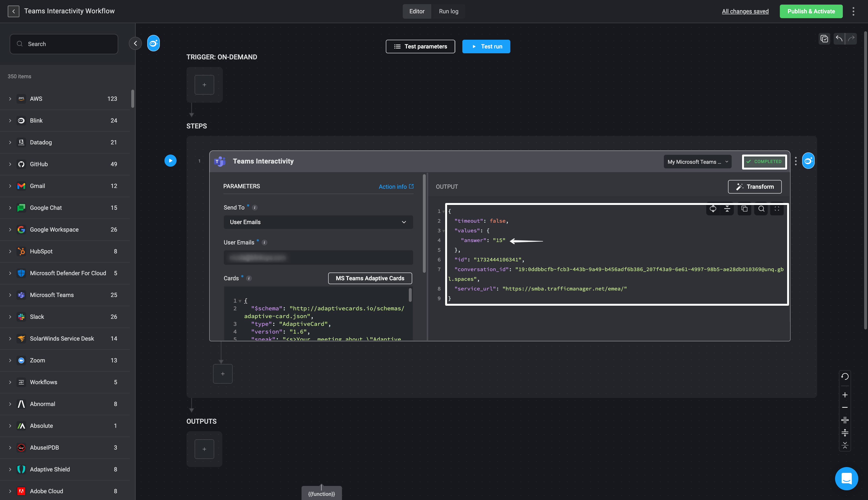Click the info icon next to Send To
The height and width of the screenshot is (500, 868).
click(255, 207)
